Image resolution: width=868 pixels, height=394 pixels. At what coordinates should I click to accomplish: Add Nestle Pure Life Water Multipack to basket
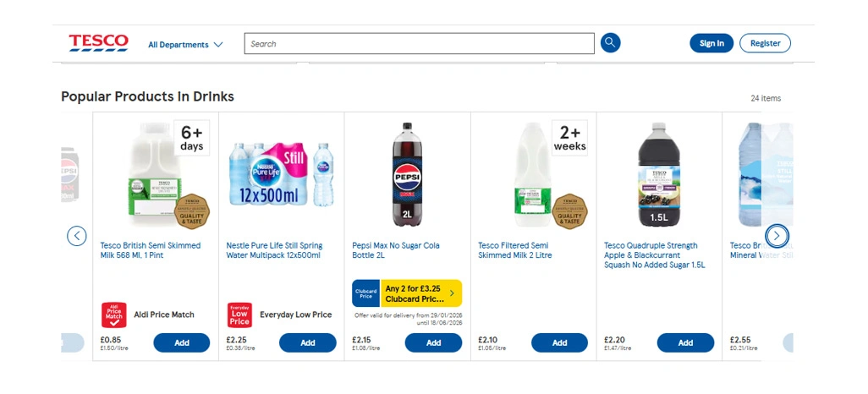(307, 342)
